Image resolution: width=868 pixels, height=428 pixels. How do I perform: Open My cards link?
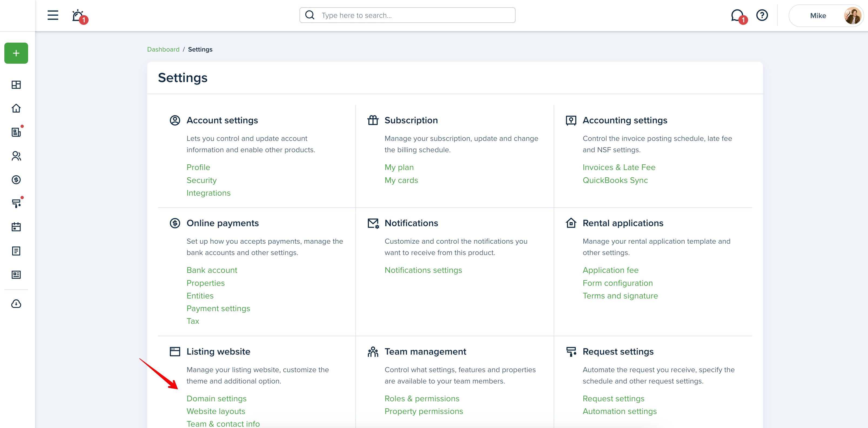coord(401,181)
